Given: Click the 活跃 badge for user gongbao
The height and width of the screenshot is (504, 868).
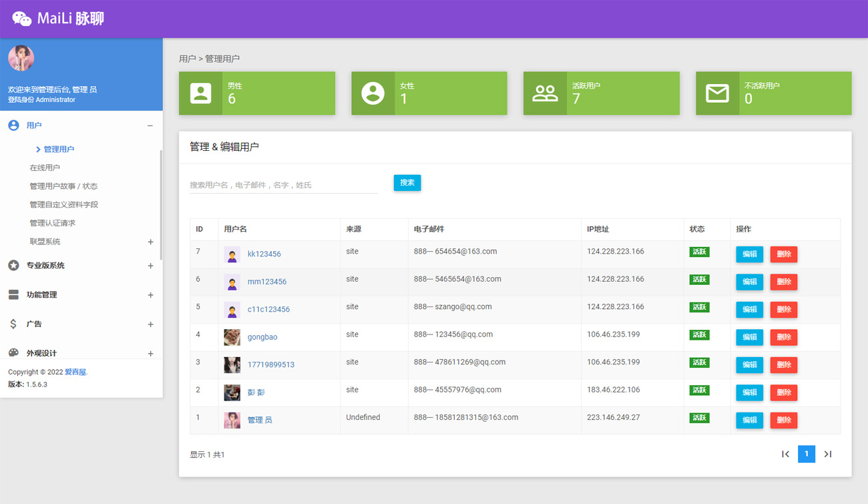Looking at the screenshot, I should (699, 334).
